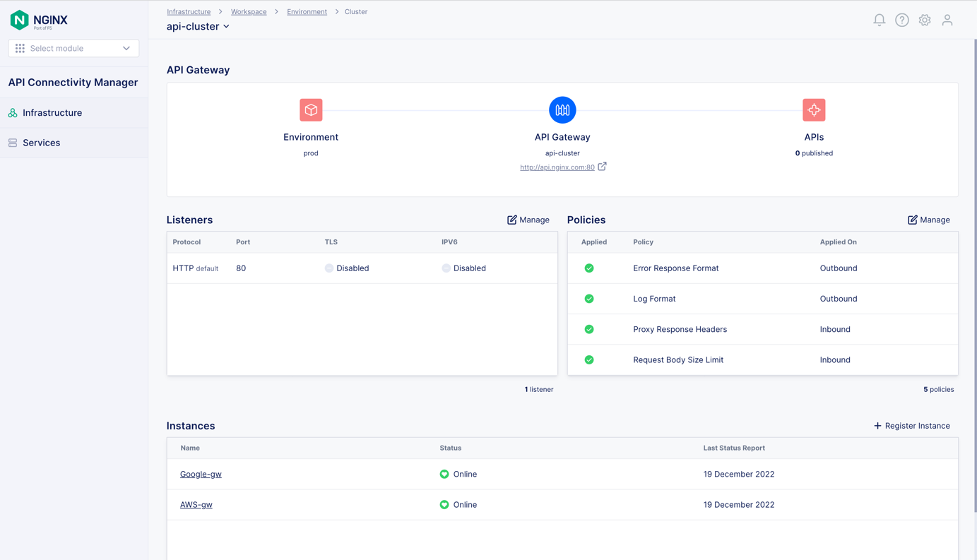This screenshot has width=977, height=560.
Task: Go to Workspace breadcrumb
Action: coord(249,12)
